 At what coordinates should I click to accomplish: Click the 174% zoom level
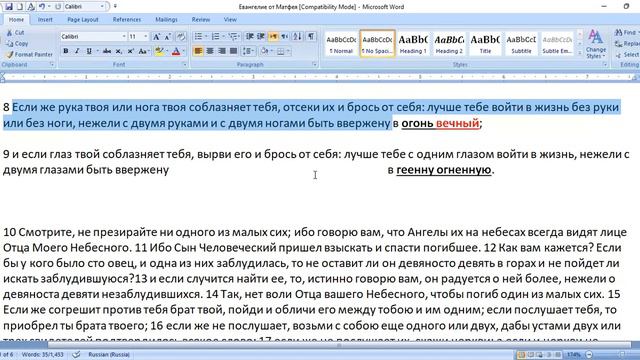click(x=574, y=355)
